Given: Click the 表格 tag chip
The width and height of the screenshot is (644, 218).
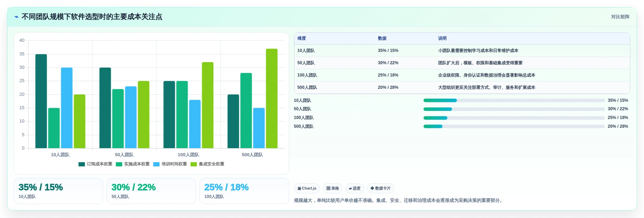Looking at the screenshot, I should 332,189.
